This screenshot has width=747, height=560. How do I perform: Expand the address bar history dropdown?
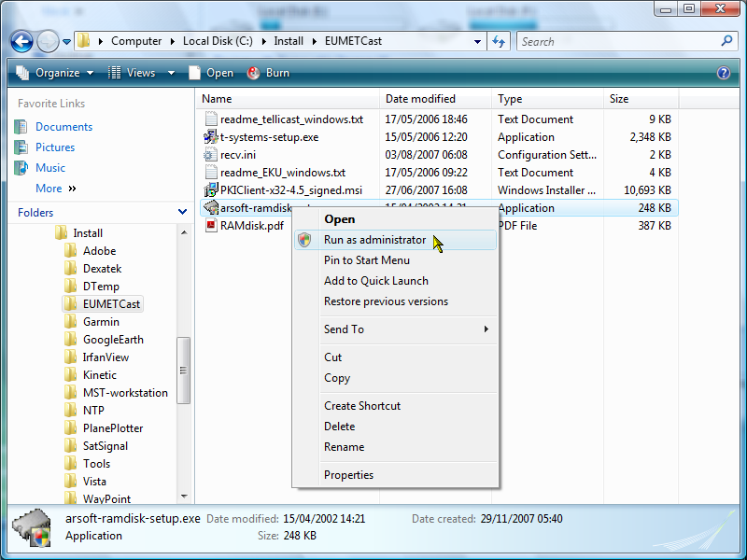[x=477, y=41]
